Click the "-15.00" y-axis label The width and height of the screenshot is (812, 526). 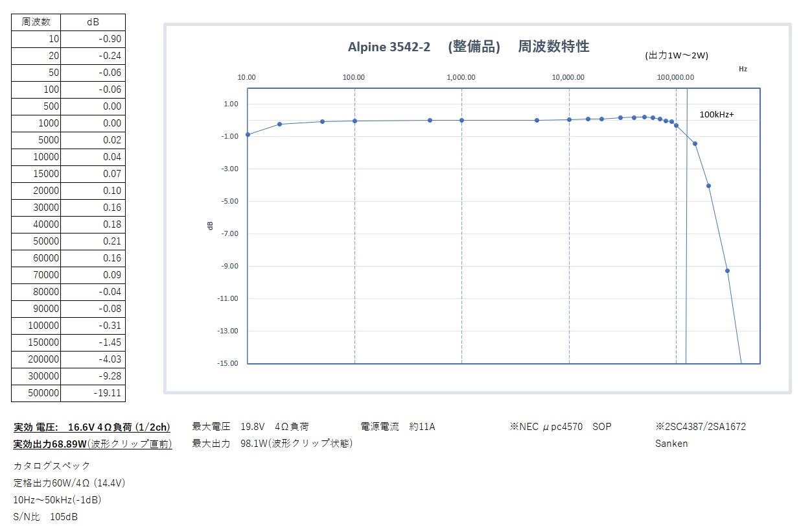(228, 363)
